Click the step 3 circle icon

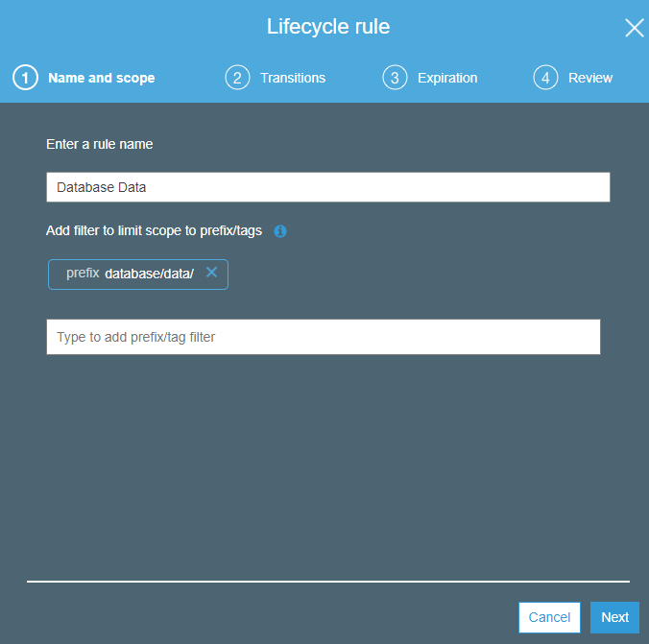[x=395, y=78]
